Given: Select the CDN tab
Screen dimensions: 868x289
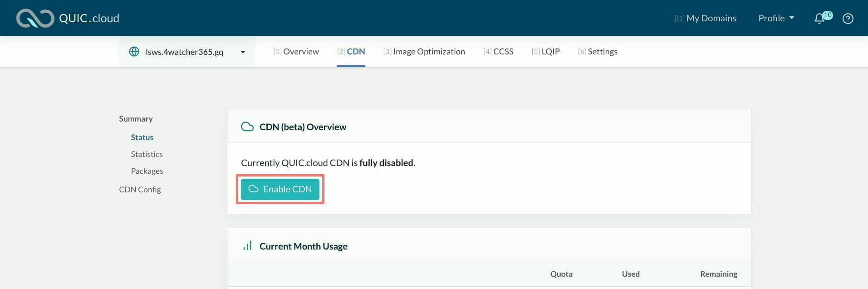Looking at the screenshot, I should (351, 51).
